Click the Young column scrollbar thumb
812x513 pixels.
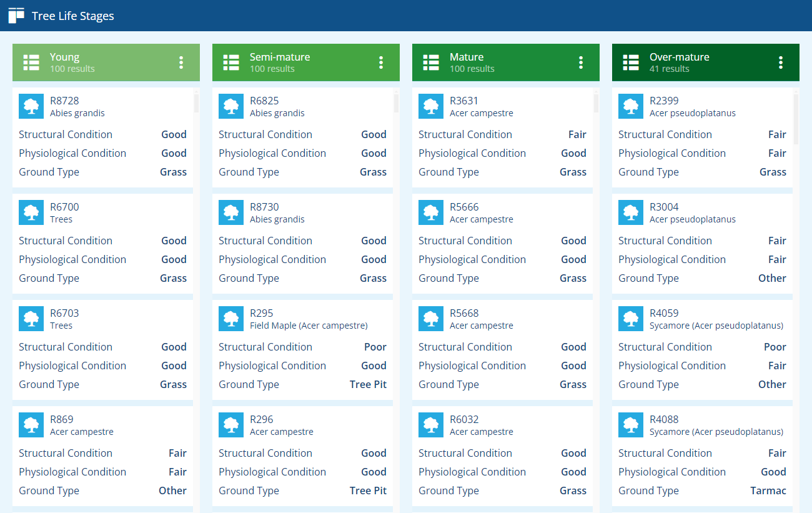(197, 103)
